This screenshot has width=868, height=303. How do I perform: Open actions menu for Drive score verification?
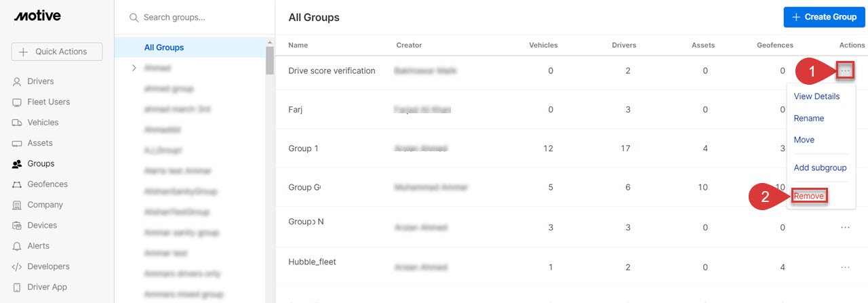point(845,70)
